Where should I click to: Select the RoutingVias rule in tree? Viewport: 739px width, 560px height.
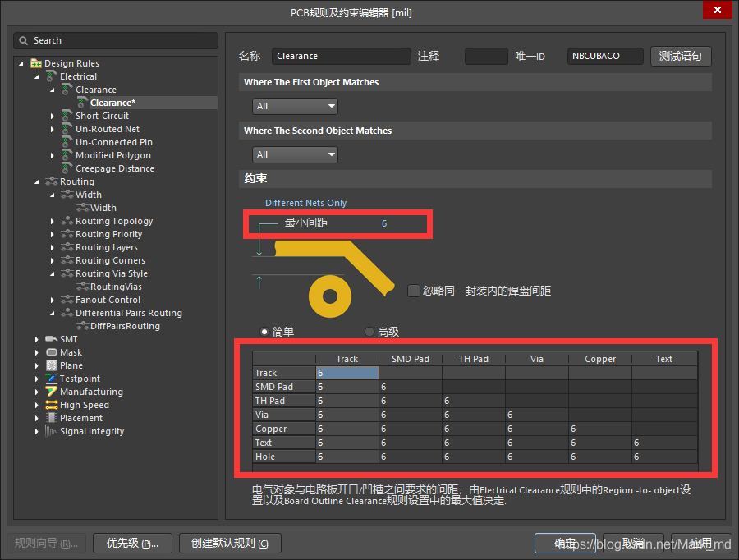click(x=116, y=287)
